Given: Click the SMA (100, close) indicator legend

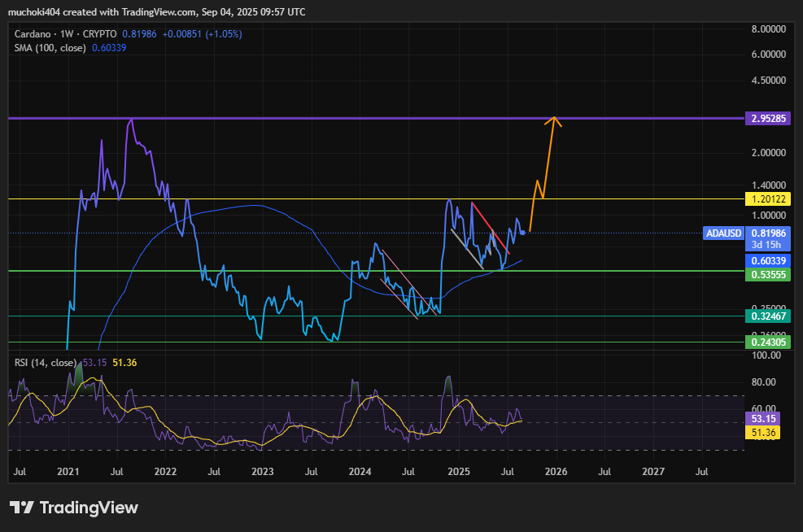Looking at the screenshot, I should (x=50, y=48).
